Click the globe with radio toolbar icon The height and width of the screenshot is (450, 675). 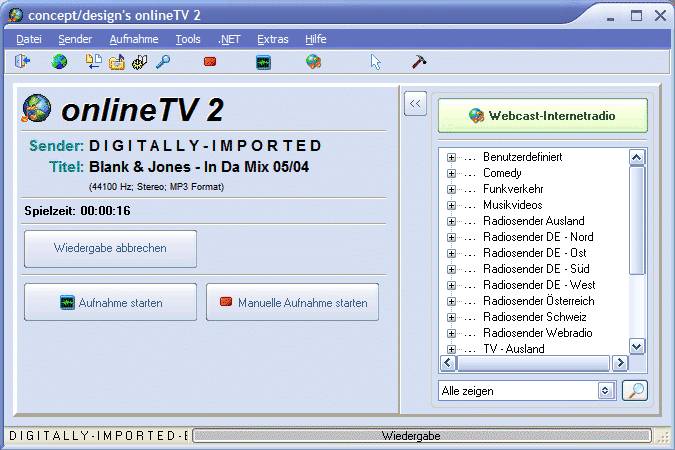[313, 62]
